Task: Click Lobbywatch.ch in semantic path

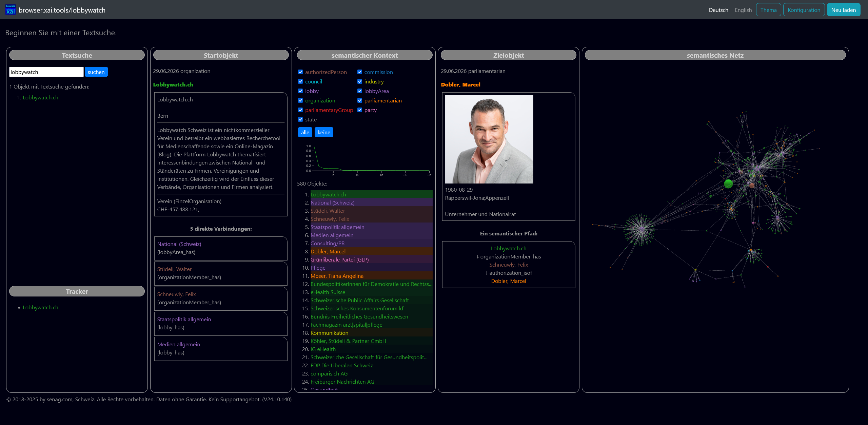Action: [508, 248]
